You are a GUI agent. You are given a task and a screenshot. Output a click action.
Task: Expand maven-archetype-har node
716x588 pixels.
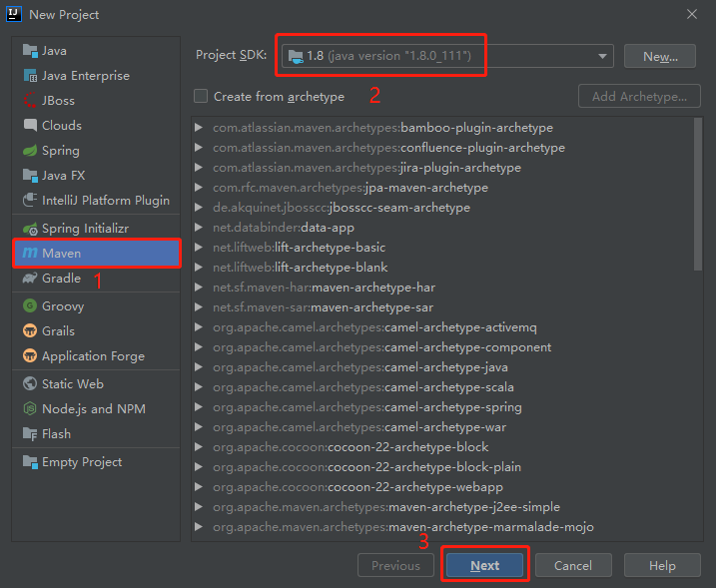click(x=199, y=288)
